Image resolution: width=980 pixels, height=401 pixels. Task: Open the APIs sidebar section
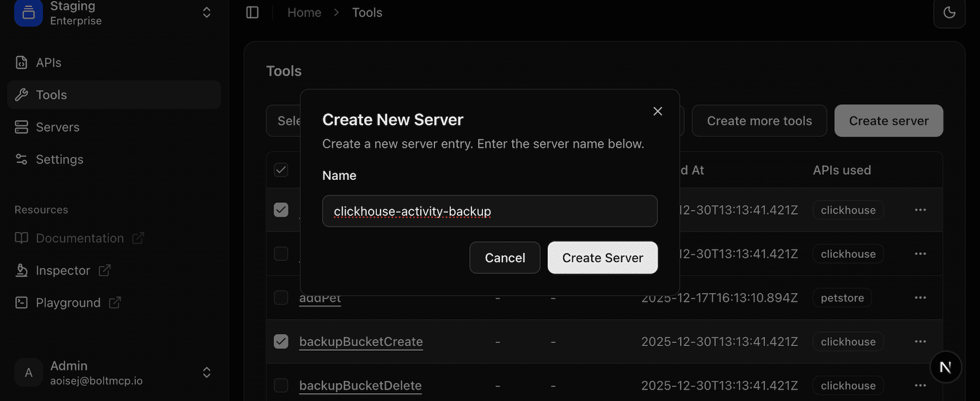48,63
